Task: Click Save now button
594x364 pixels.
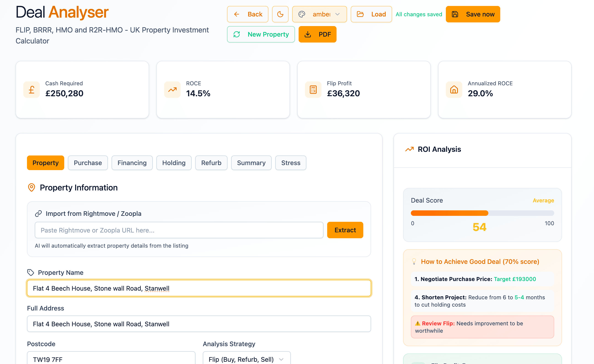Action: click(x=473, y=14)
